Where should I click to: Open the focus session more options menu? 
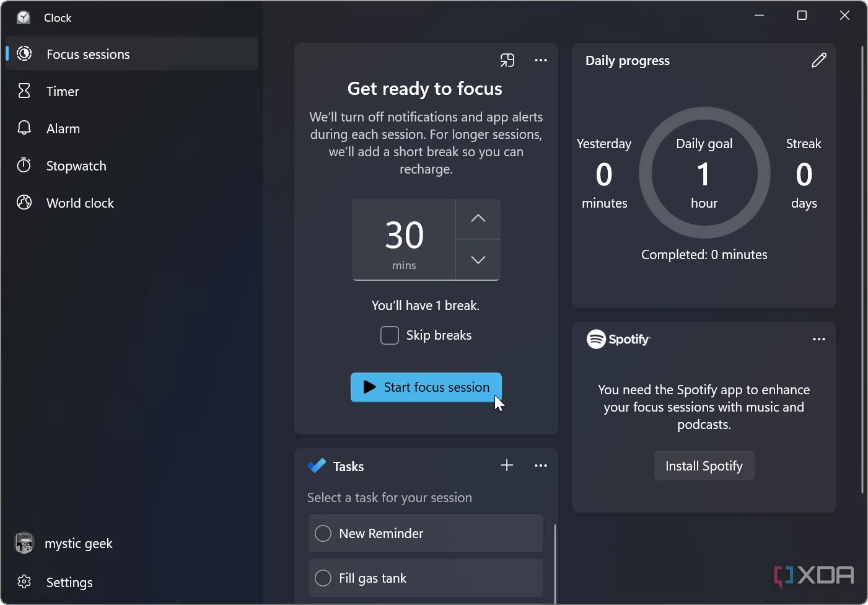point(540,60)
